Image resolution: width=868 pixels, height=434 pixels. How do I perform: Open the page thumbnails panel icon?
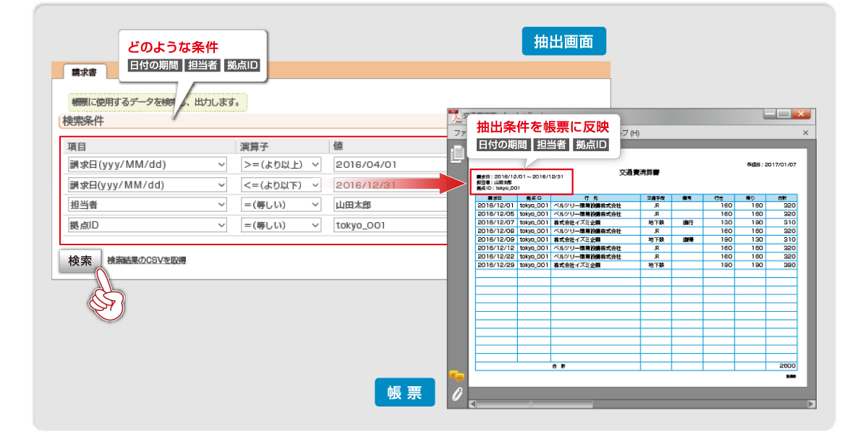coord(456,153)
